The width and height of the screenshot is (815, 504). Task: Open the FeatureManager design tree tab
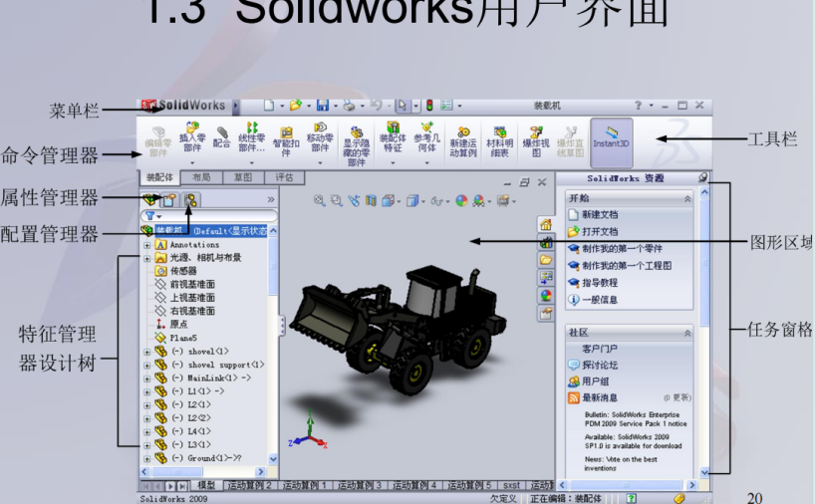(149, 199)
